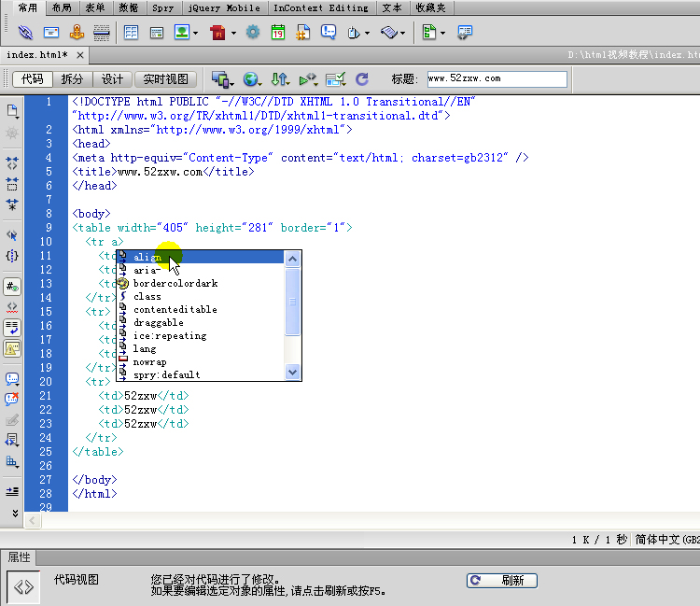Insert a hyperlink from the Common bar
700x606 pixels.
click(x=25, y=32)
